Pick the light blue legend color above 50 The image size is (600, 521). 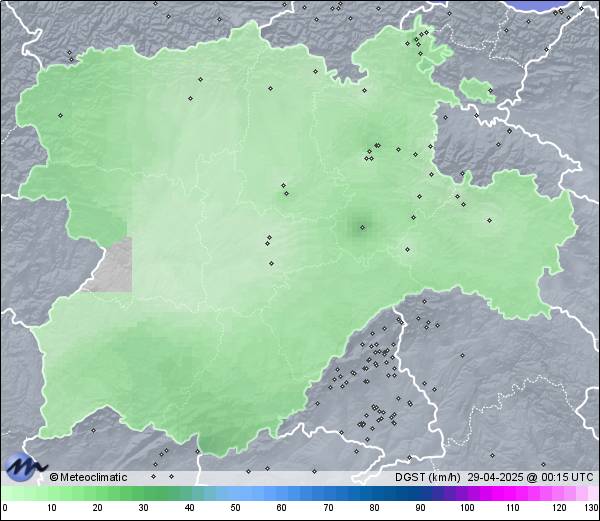(x=235, y=493)
